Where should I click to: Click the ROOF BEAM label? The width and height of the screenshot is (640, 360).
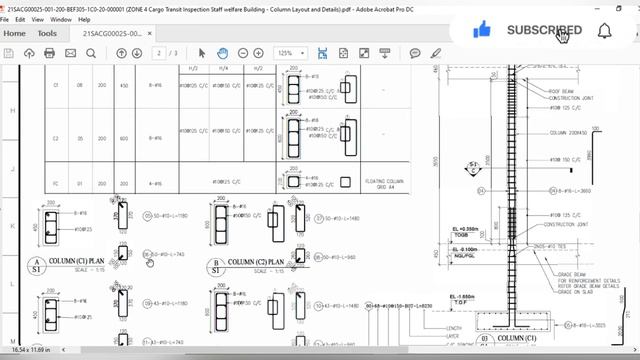(x=561, y=91)
